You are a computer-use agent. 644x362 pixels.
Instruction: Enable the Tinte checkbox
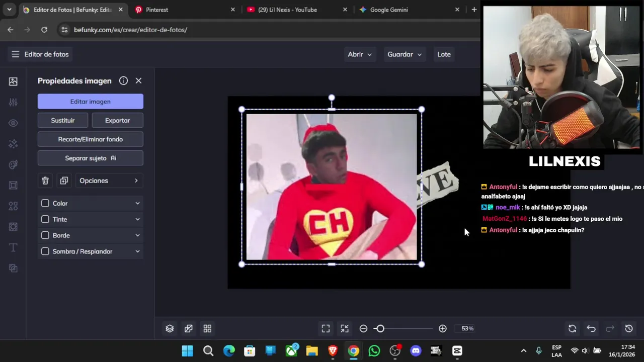45,219
